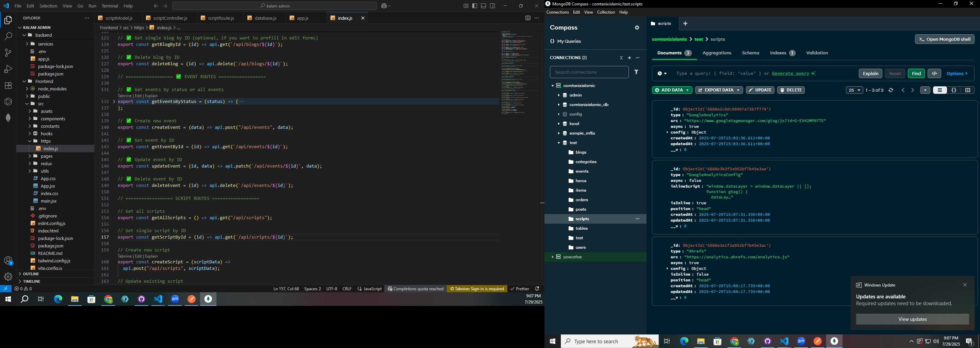
Task: Dismiss the Windows Update notification
Action: coord(965,285)
